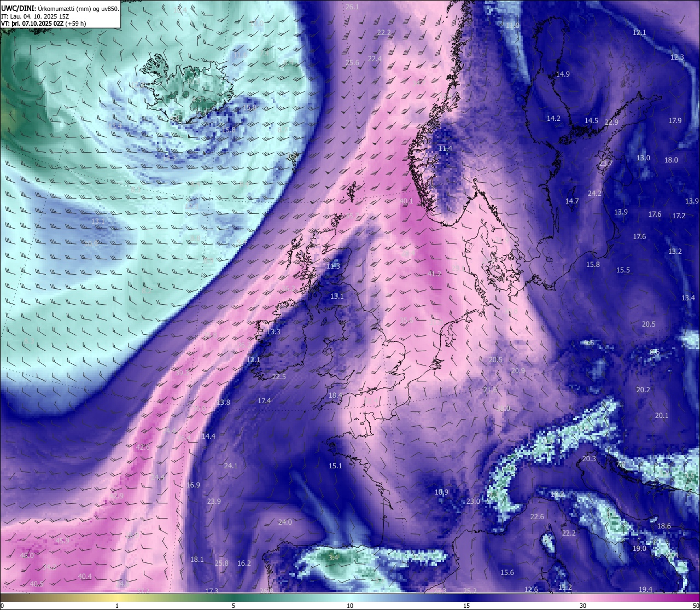Click the 22.5 value label
Viewport: 700px width, 610px height.
279,377
